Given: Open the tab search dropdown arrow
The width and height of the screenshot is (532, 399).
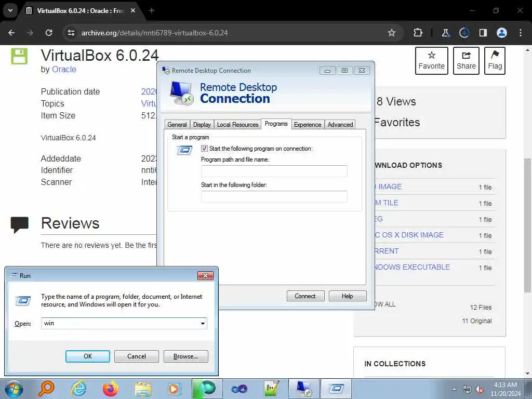Looking at the screenshot, I should coord(10,10).
